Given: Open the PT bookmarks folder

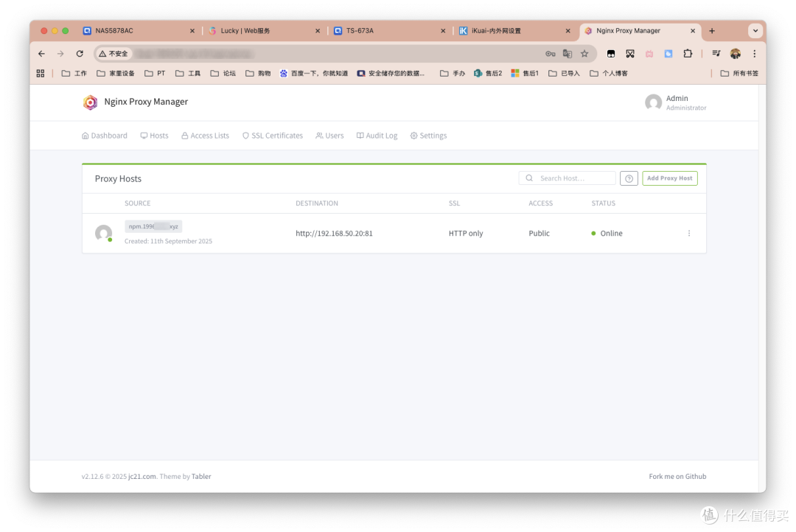Looking at the screenshot, I should tap(155, 74).
